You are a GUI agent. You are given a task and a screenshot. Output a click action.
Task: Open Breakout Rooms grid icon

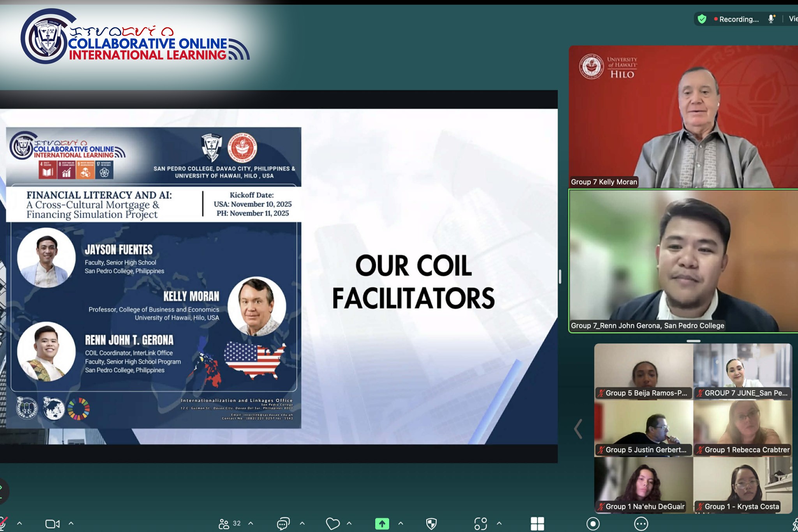tap(537, 523)
